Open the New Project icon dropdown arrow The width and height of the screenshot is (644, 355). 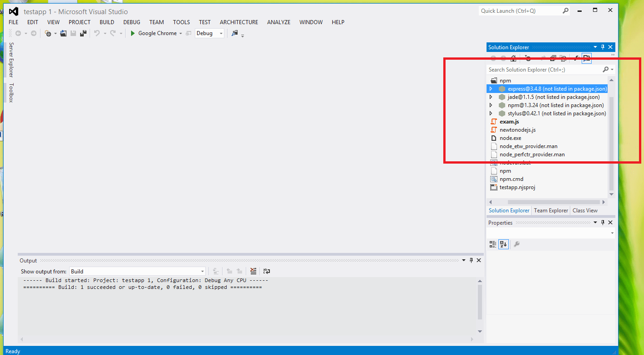pos(56,33)
